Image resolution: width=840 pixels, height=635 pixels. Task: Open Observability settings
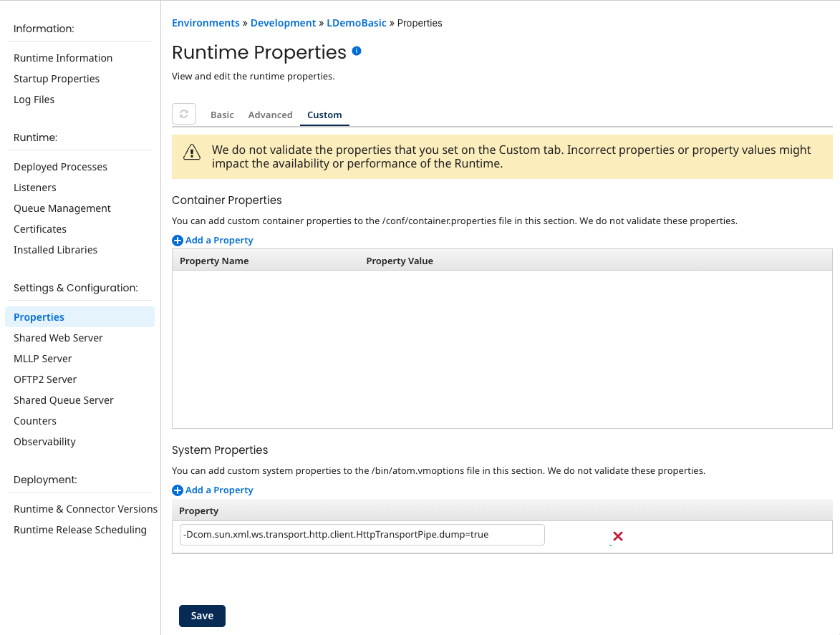click(44, 442)
